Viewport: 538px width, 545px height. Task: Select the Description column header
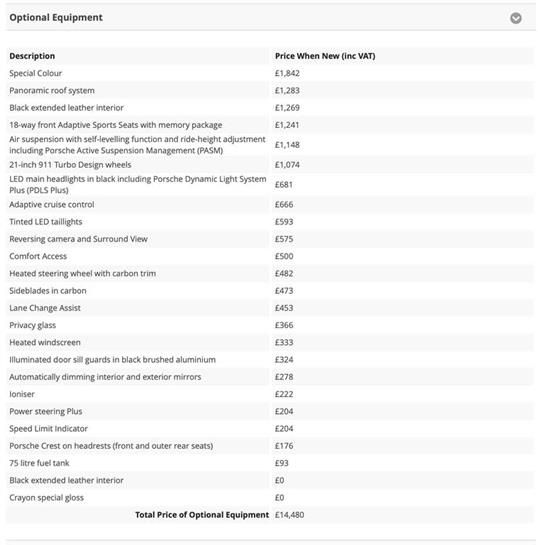point(32,56)
